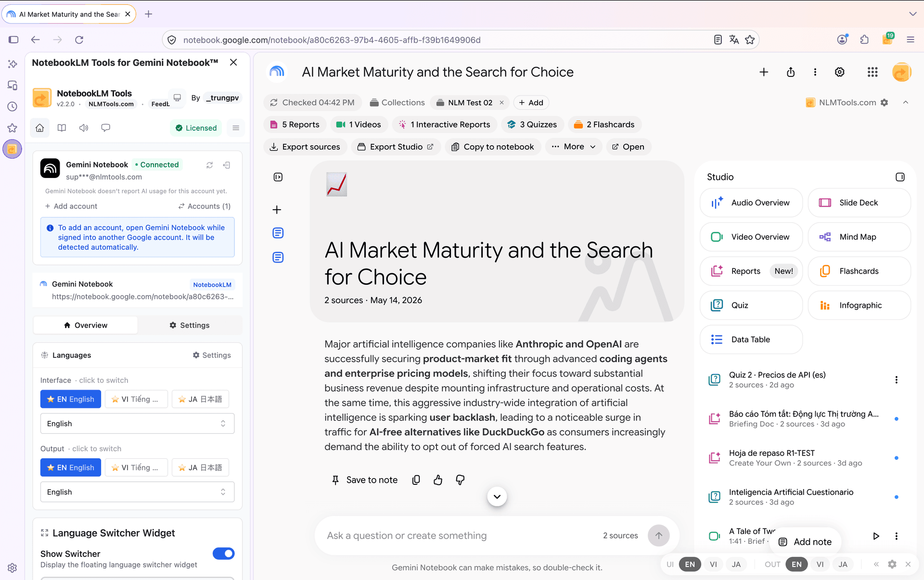Open options menu for Quiz 2 Precios de API
This screenshot has height=580, width=924.
(x=896, y=380)
